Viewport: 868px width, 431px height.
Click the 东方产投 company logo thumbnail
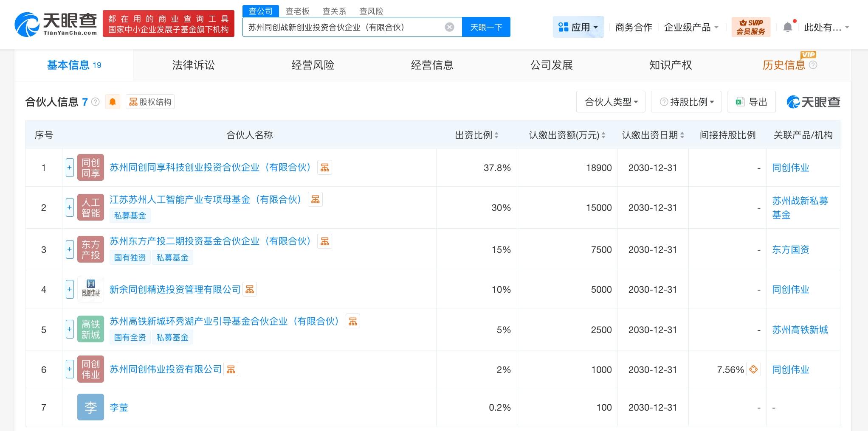tap(90, 249)
